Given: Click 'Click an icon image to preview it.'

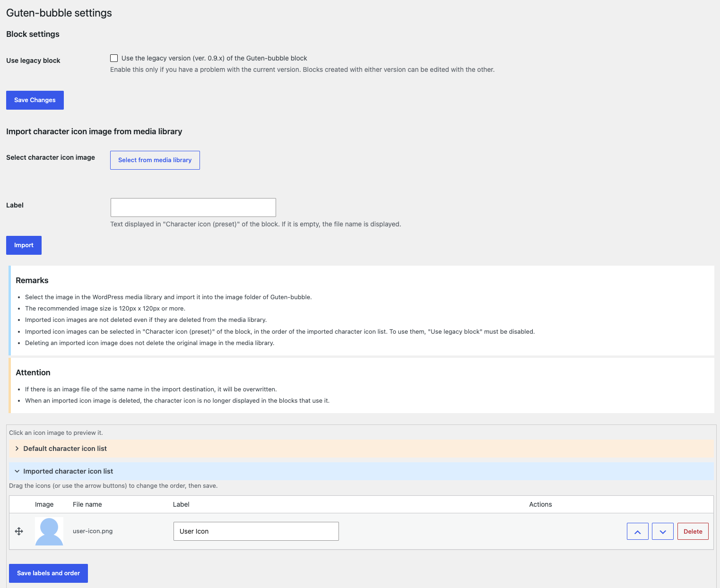Looking at the screenshot, I should tap(56, 432).
